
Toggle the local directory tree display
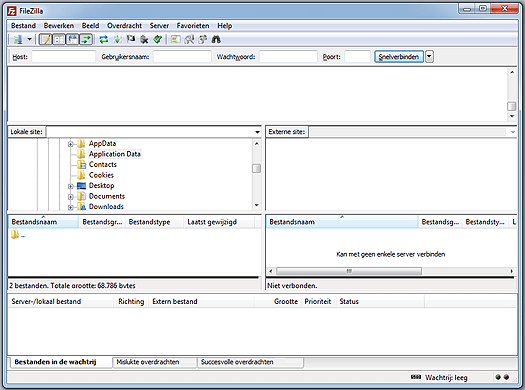59,40
